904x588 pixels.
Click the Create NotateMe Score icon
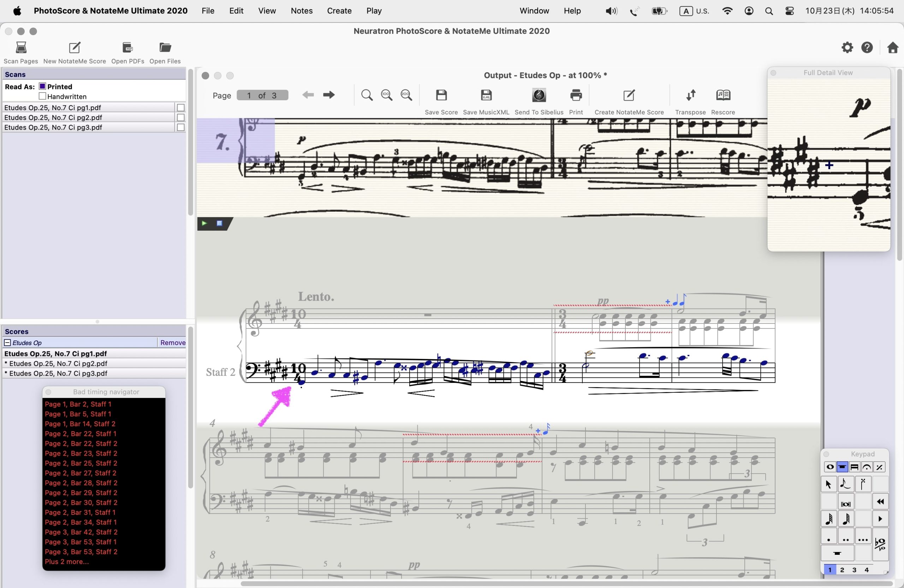click(x=629, y=95)
